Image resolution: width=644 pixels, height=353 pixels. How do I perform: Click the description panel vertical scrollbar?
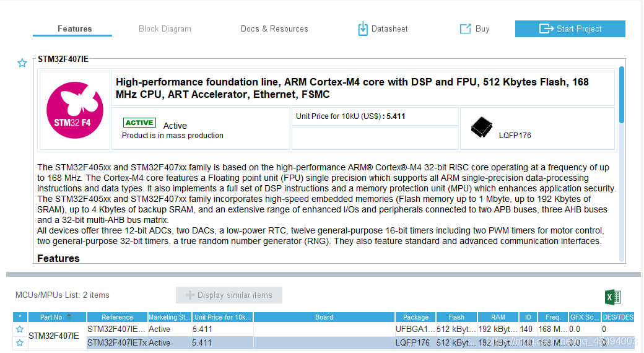click(622, 95)
